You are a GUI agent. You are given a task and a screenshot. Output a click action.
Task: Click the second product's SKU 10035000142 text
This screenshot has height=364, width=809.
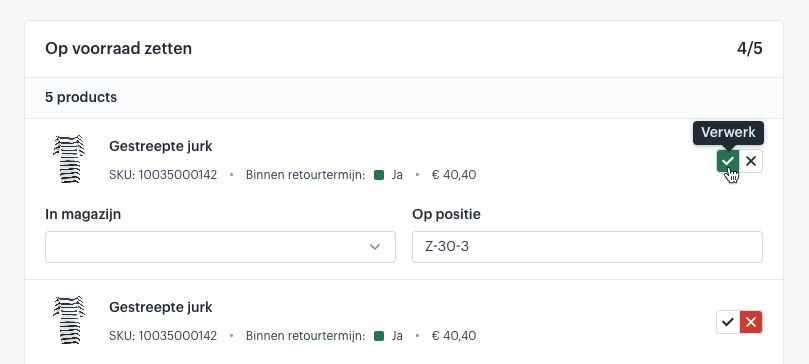(163, 336)
